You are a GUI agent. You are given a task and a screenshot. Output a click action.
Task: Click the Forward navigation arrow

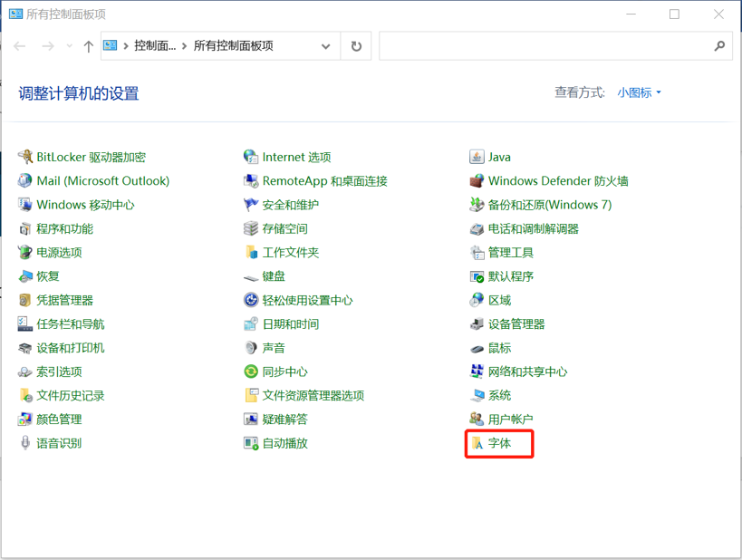(48, 46)
